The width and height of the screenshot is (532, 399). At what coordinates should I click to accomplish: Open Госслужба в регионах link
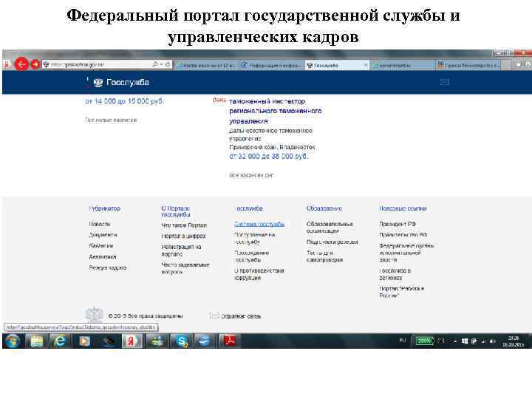(395, 274)
